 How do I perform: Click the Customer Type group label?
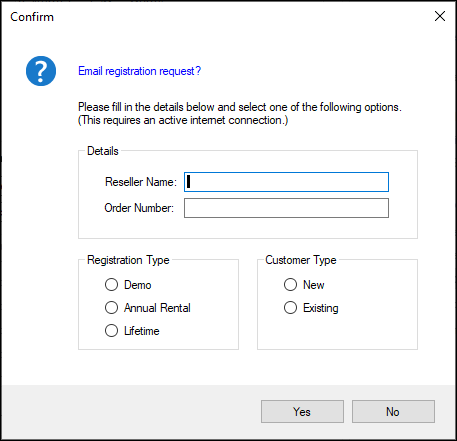[x=301, y=260]
